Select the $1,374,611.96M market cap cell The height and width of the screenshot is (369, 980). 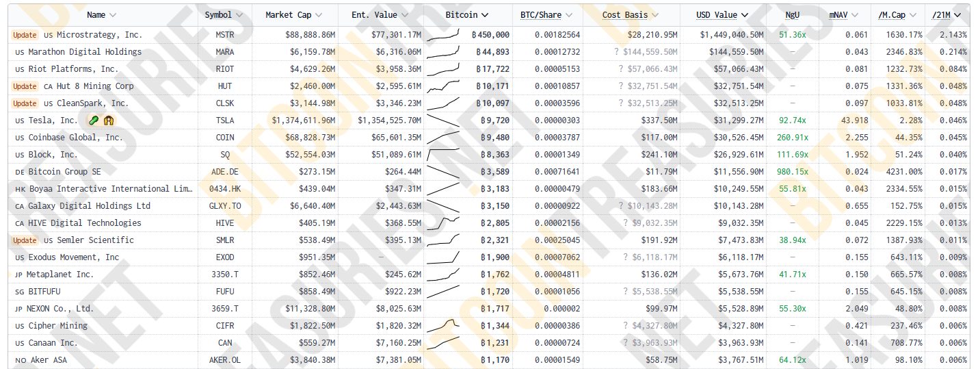[304, 120]
